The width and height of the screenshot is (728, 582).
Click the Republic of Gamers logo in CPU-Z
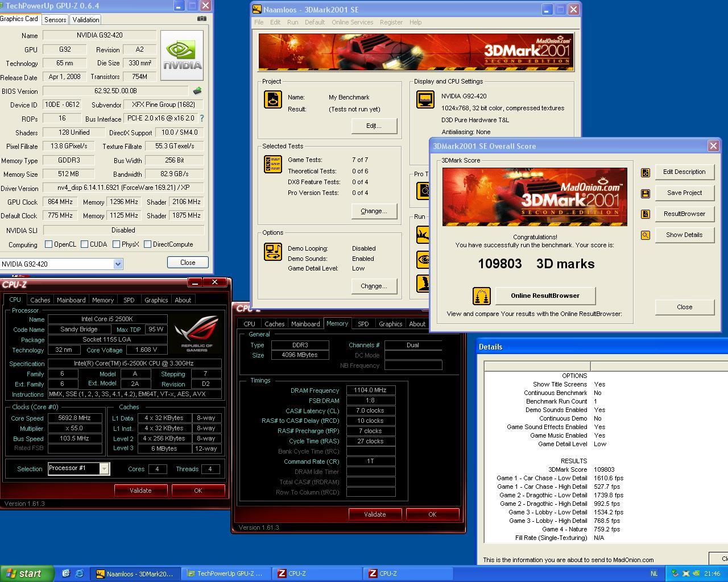pyautogui.click(x=197, y=333)
